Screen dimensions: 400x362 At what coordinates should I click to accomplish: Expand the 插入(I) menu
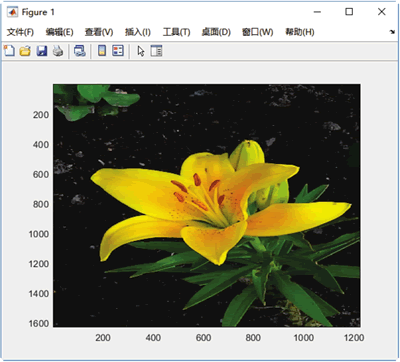(138, 32)
